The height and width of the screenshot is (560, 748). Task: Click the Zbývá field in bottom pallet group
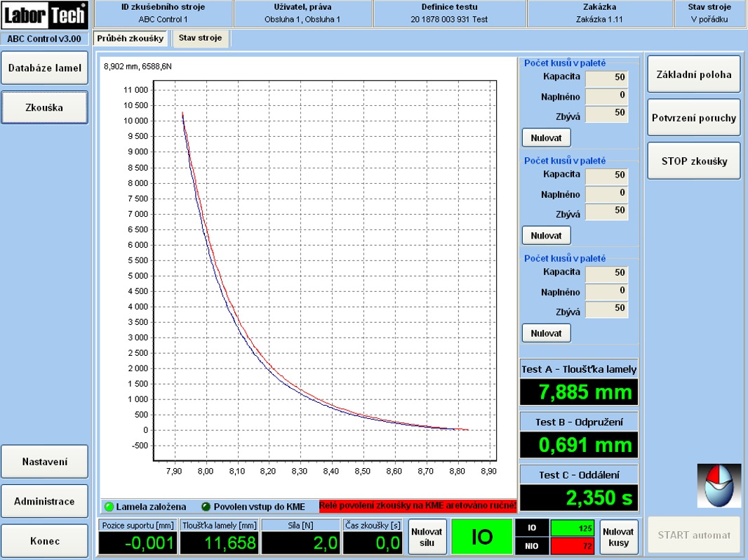pyautogui.click(x=606, y=309)
